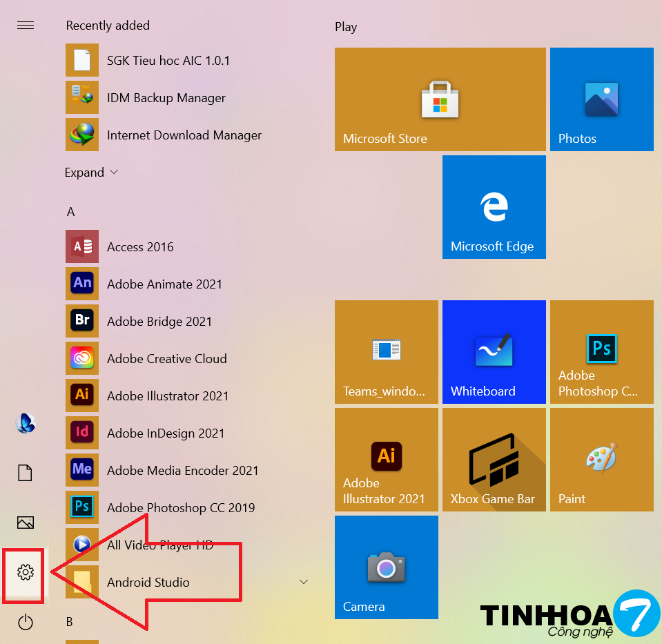Open the Photos tile
Image resolution: width=662 pixels, height=644 pixels.
coord(601,99)
